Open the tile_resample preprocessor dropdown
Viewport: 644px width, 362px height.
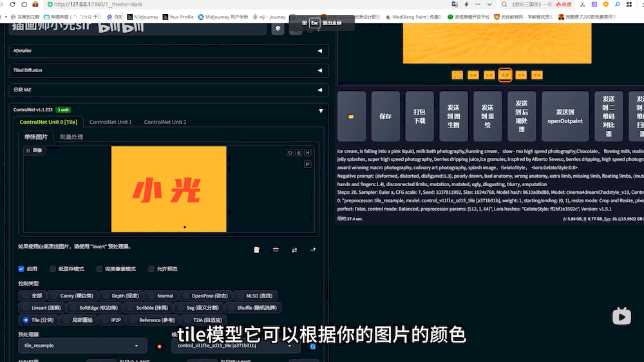(82, 346)
